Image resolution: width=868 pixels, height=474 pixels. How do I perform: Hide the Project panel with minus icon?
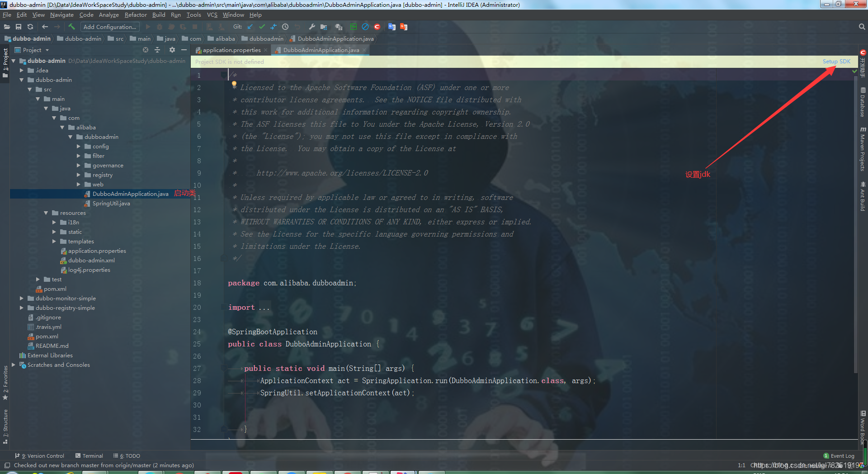tap(184, 50)
